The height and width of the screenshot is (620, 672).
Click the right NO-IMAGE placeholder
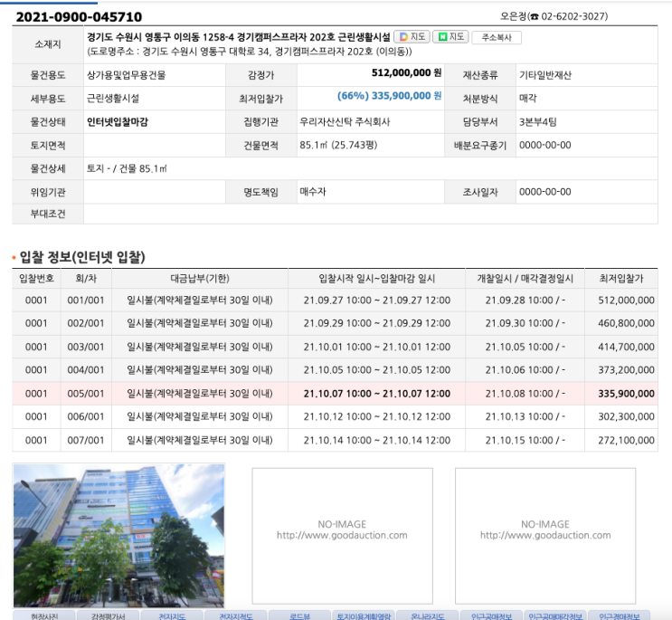point(545,536)
